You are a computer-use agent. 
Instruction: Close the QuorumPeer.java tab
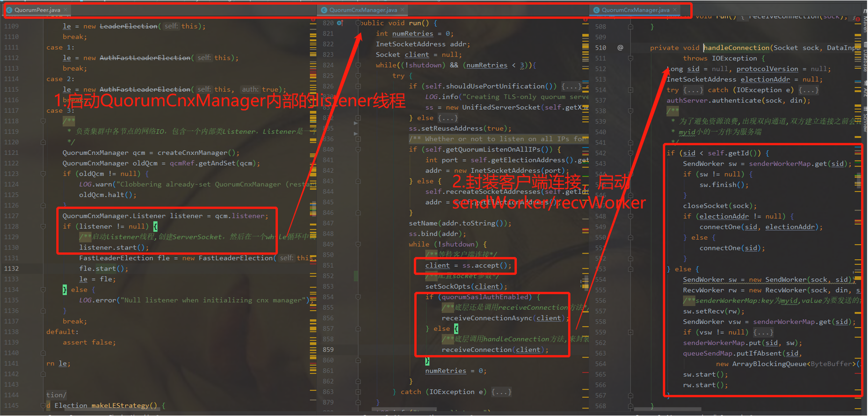click(x=66, y=10)
